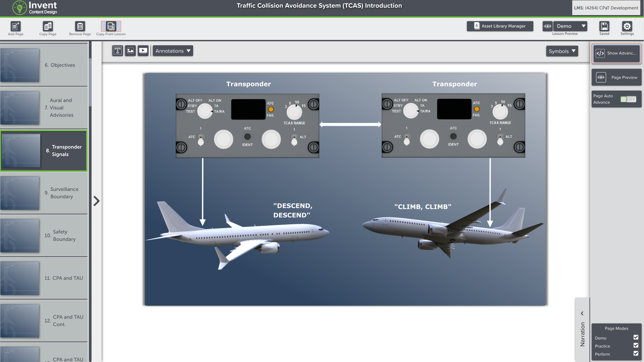Click the right transponder ALT toggle switch
Viewport: 644px width, 362px height.
(x=500, y=139)
